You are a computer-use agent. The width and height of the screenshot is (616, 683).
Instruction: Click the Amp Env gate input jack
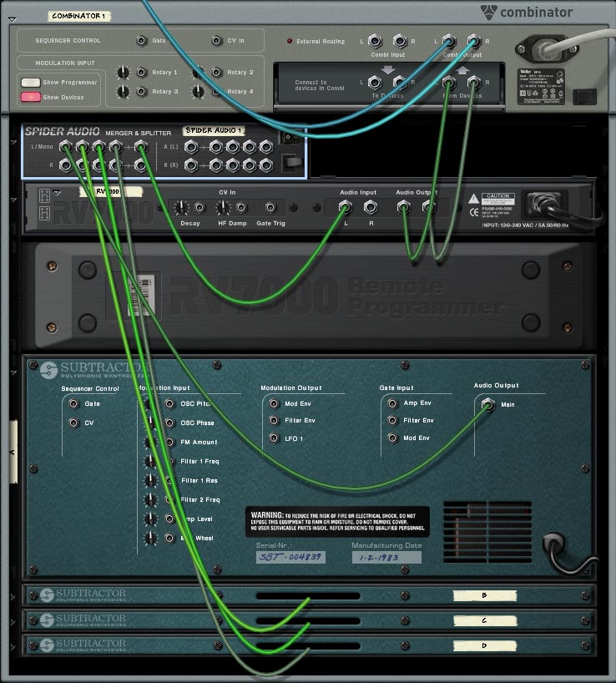pos(392,404)
